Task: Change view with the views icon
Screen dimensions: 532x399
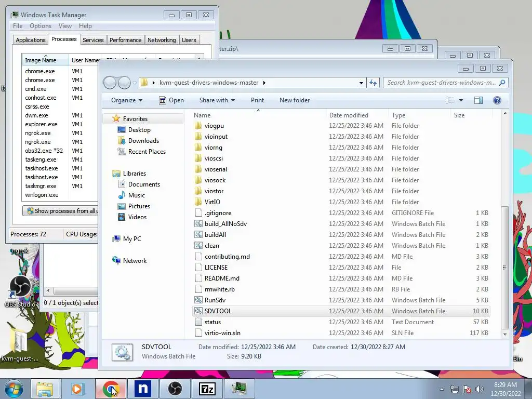Action: click(449, 100)
